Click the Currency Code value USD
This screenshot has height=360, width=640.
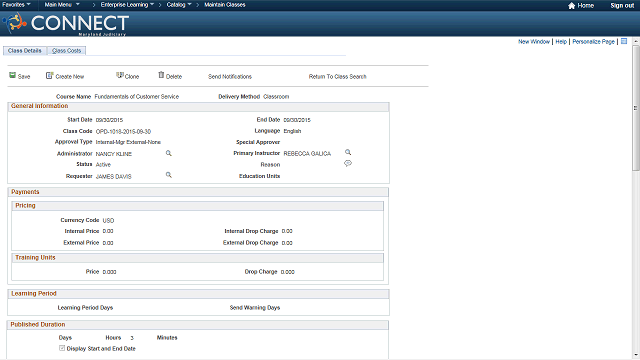[x=108, y=220]
